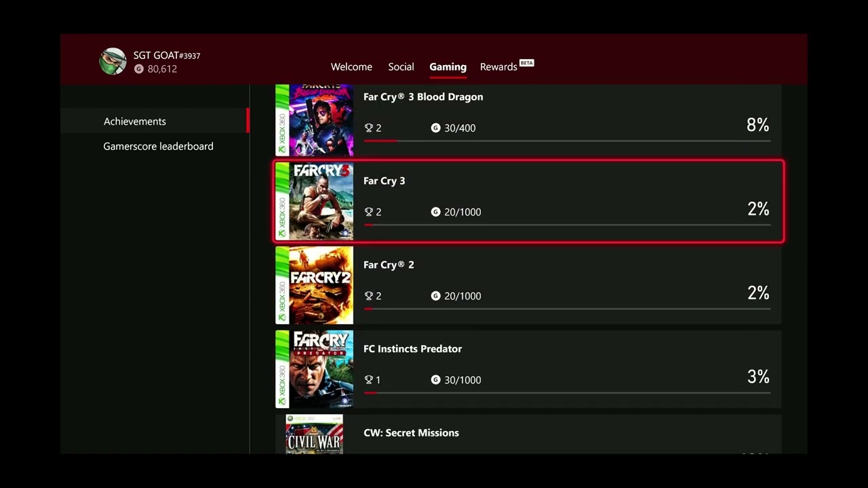Click 20/1000 in the Far Cry® 2 row
The image size is (868, 488).
pos(462,296)
